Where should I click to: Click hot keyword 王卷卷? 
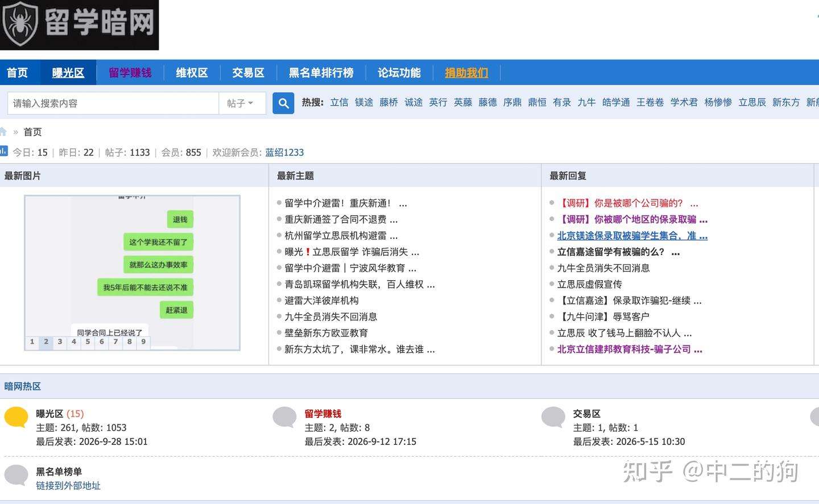coord(650,102)
